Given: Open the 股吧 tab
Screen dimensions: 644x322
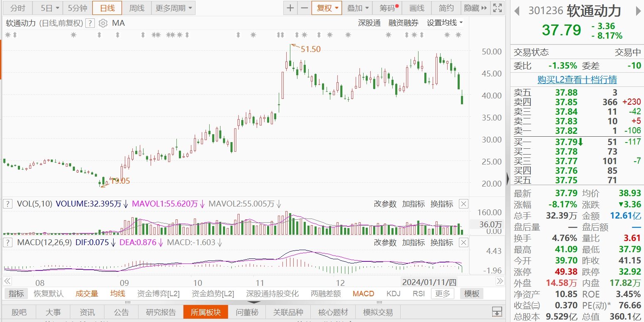Looking at the screenshot, I should pos(19,312).
